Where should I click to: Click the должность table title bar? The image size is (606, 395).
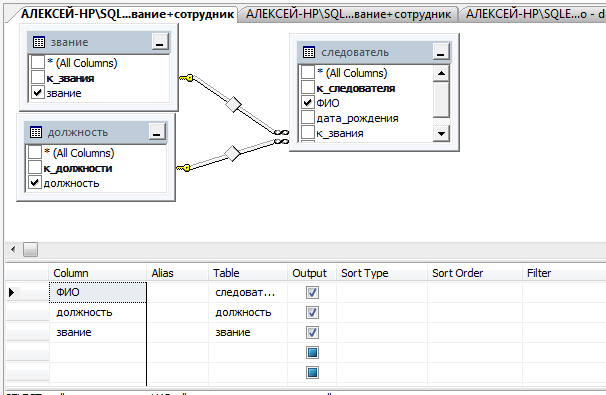click(x=95, y=132)
